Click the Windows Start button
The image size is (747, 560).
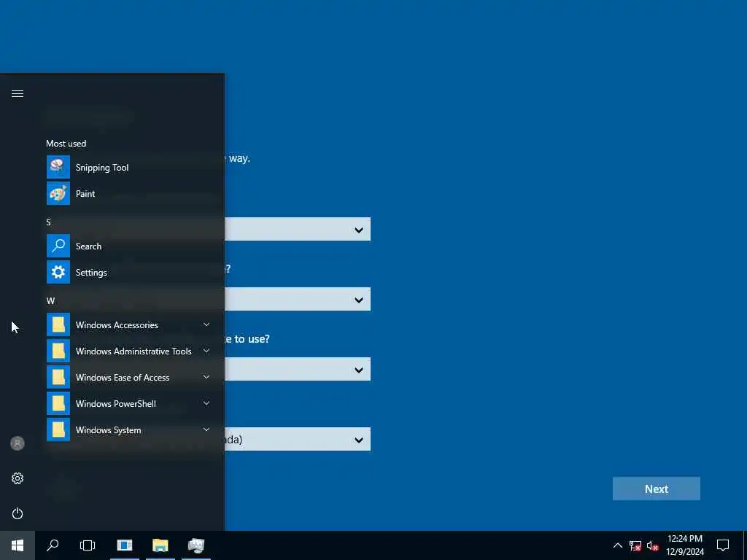(18, 545)
